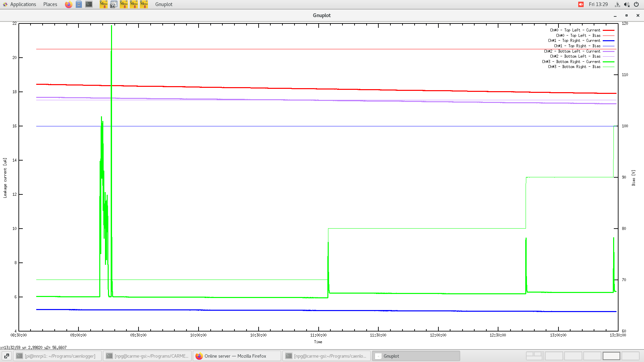644x362 pixels.
Task: Click the red notification icon in the system tray
Action: [x=581, y=4]
